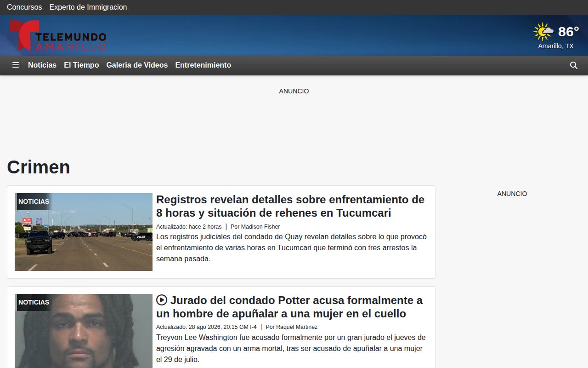This screenshot has width=588, height=368.
Task: Click author name Raquel Martinez
Action: point(297,327)
